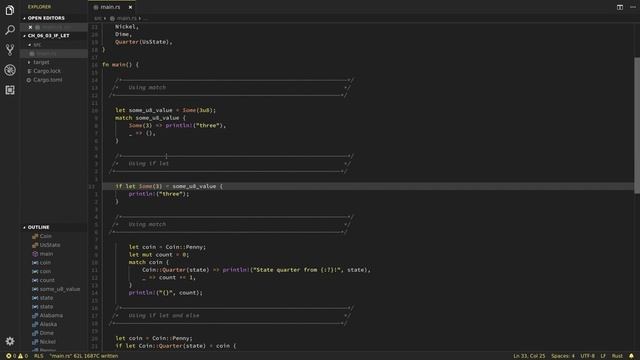Click Ln 33, Col 25 in status bar
Image resolution: width=640 pixels, height=360 pixels.
(529, 356)
